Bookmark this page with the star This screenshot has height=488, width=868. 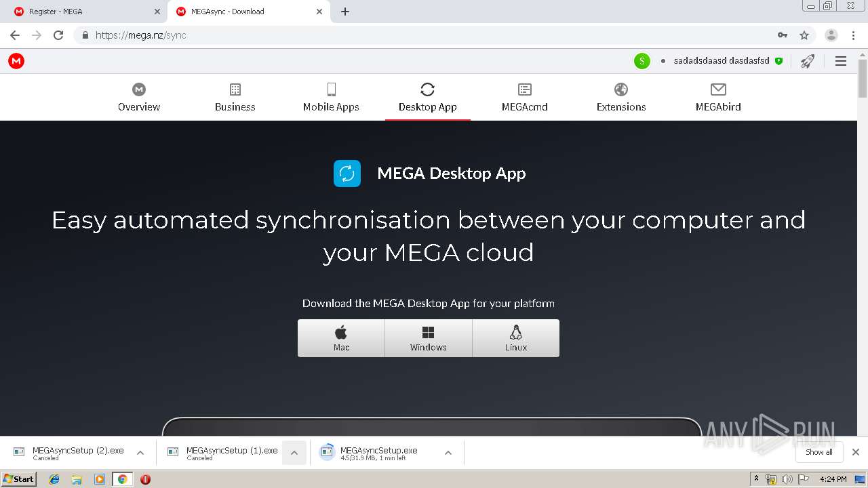pos(804,35)
